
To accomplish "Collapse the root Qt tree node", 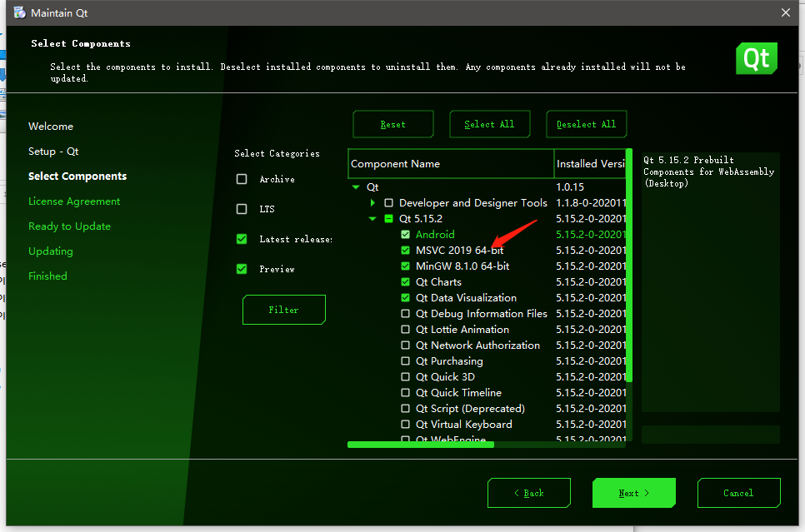I will [x=356, y=187].
